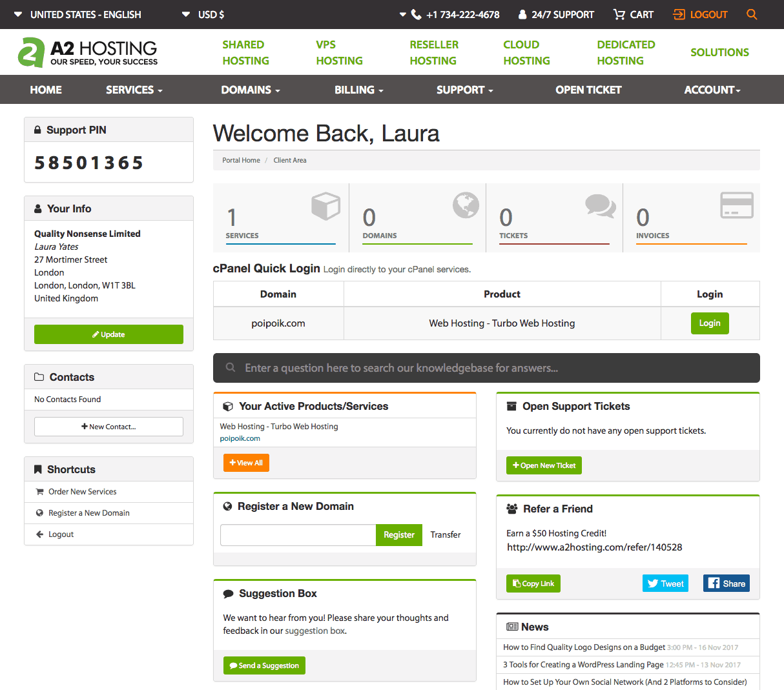Go to Home in navigation bar
The height and width of the screenshot is (690, 784).
pos(46,90)
